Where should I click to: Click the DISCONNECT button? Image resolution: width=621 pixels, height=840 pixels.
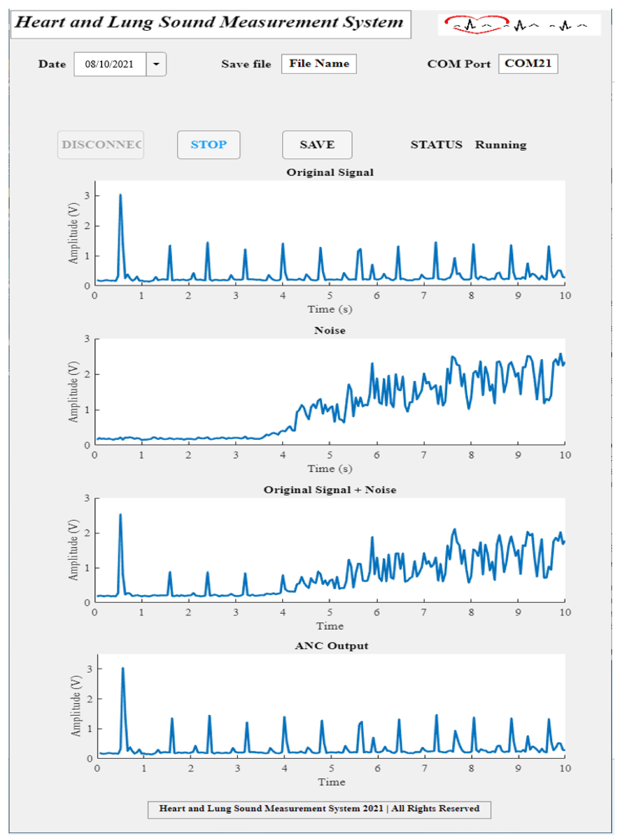[x=100, y=145]
